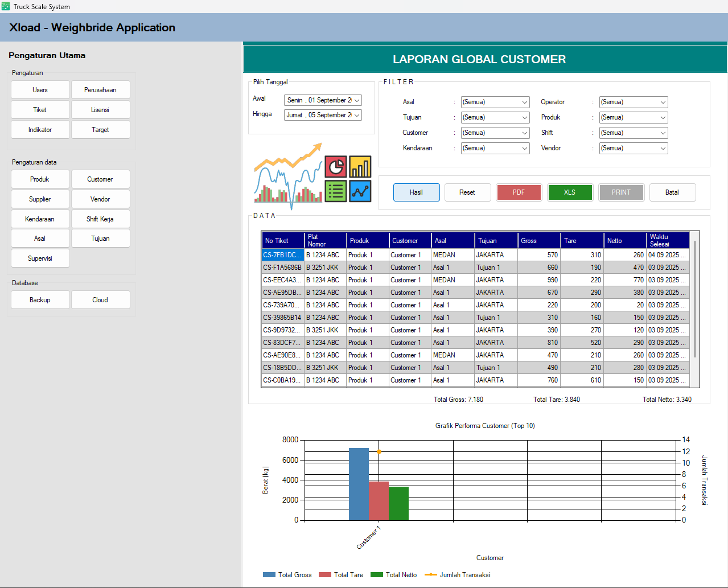The width and height of the screenshot is (728, 588).
Task: Click the green list icon tile
Action: (x=336, y=191)
